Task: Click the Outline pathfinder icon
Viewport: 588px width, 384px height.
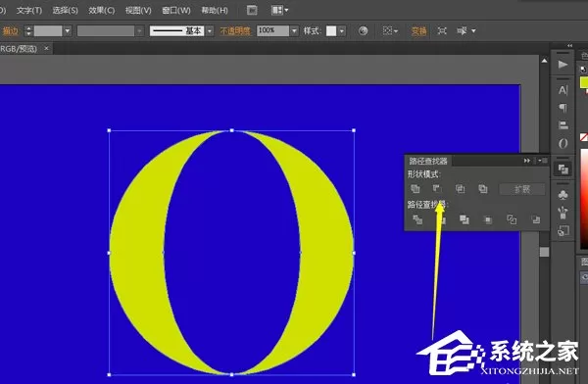Action: click(x=512, y=219)
